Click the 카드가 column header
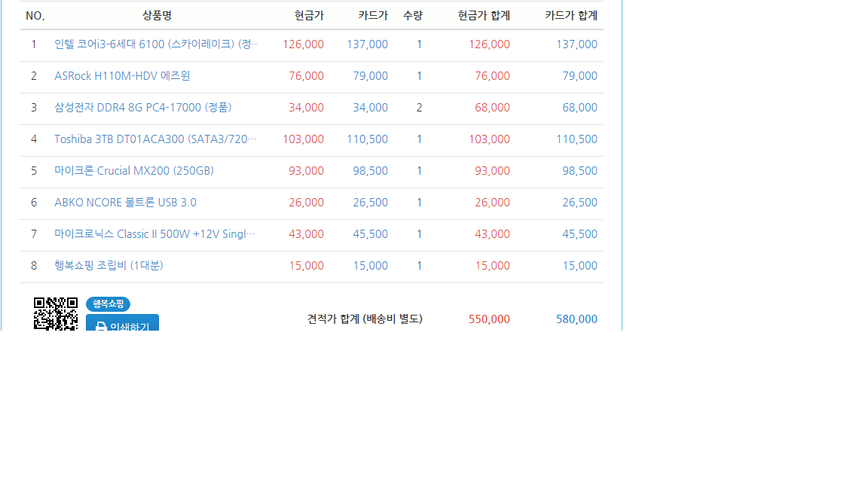 point(373,16)
